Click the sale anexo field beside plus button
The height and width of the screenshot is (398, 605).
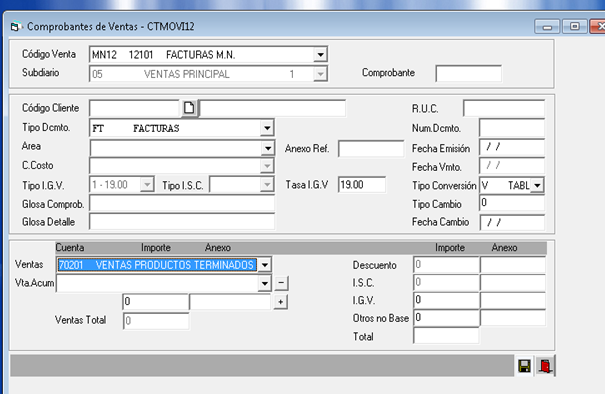[x=230, y=302]
